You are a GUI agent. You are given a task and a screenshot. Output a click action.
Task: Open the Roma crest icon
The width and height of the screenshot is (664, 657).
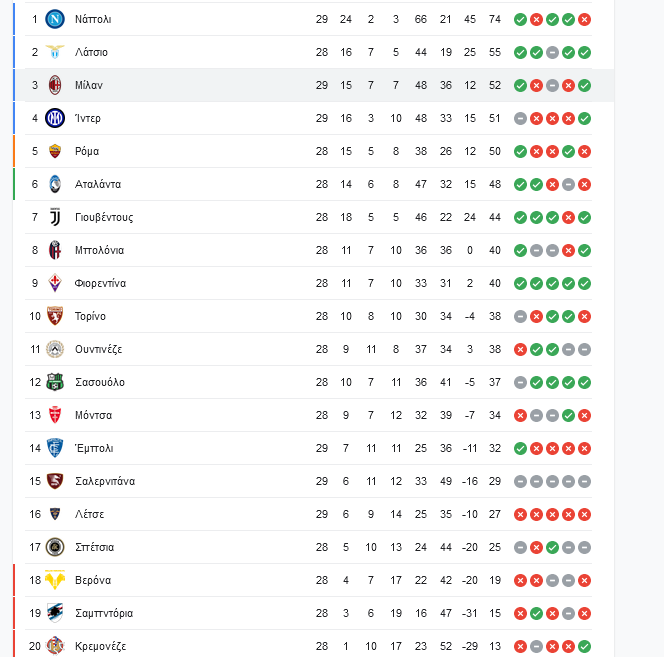tap(55, 151)
